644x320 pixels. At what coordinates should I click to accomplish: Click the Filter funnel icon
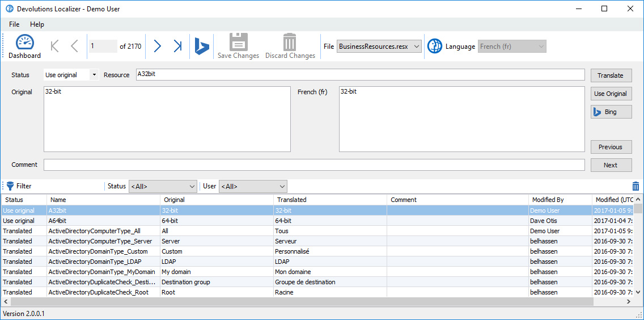(x=10, y=186)
